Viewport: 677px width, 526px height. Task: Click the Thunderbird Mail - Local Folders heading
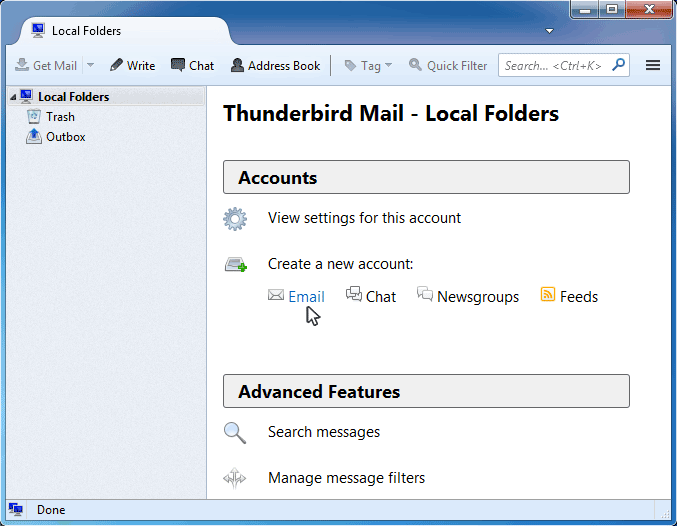(391, 114)
